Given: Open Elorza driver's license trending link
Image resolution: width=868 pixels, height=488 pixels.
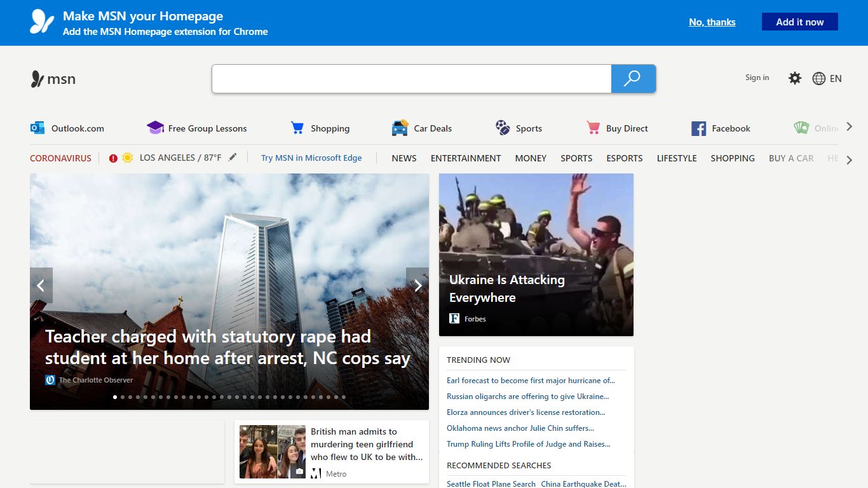Looking at the screenshot, I should pos(526,412).
